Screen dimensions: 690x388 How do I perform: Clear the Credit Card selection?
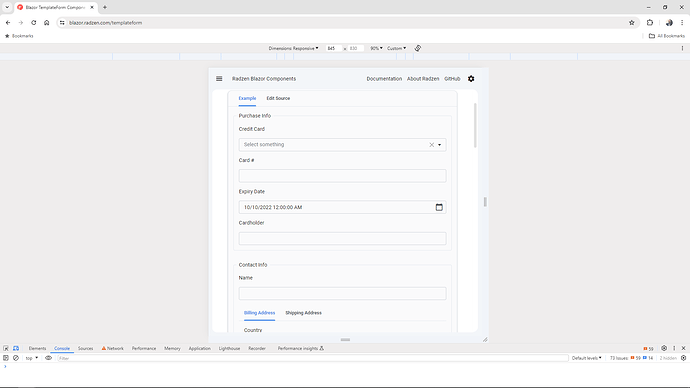click(x=432, y=145)
